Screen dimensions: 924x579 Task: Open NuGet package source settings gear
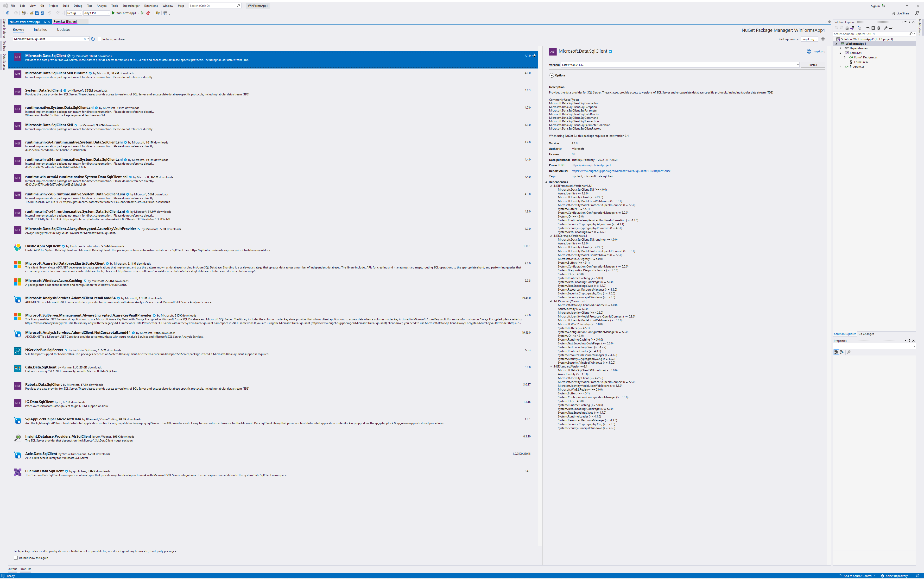pyautogui.click(x=823, y=39)
